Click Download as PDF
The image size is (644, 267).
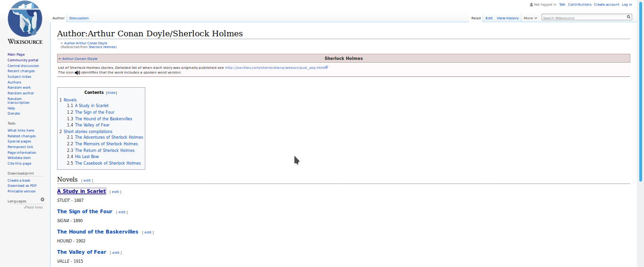click(22, 186)
